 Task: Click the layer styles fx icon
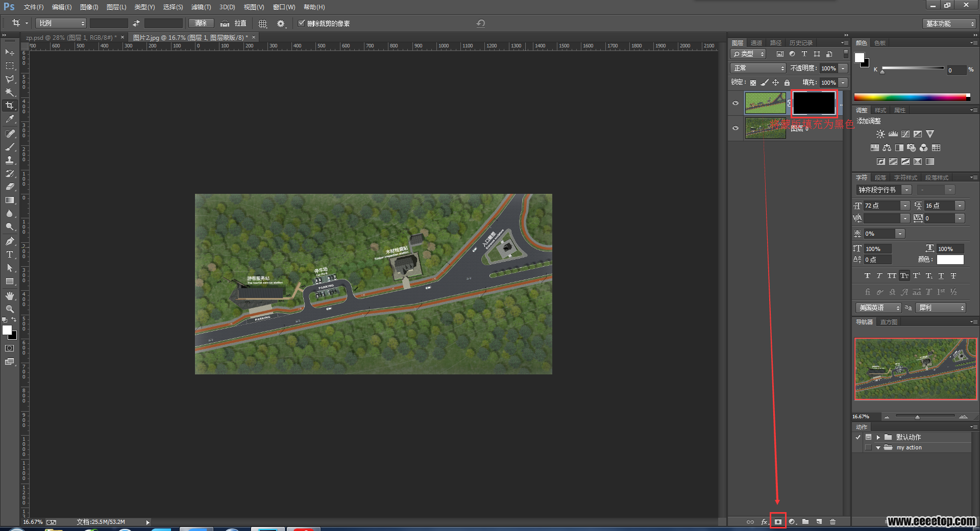764,521
